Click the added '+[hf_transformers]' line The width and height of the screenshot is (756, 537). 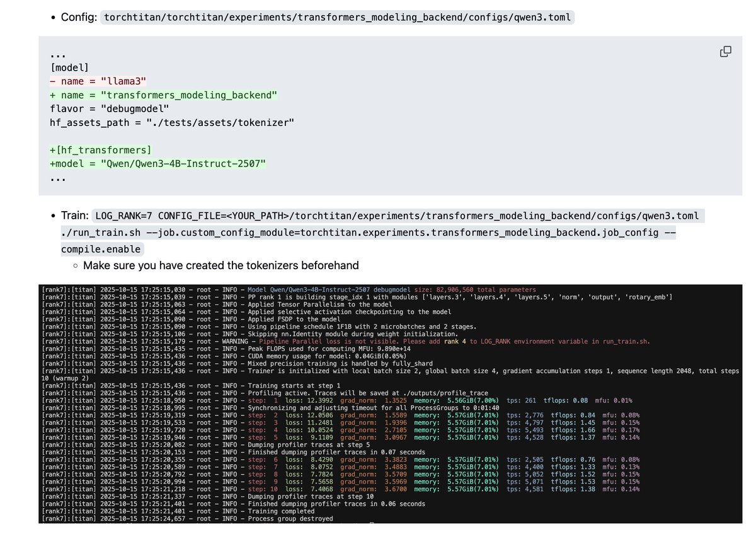click(x=101, y=149)
